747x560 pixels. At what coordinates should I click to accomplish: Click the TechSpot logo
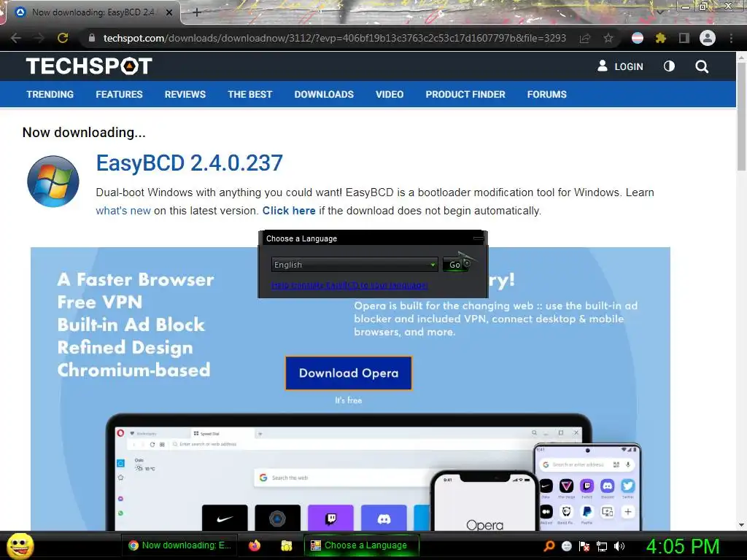pyautogui.click(x=89, y=66)
